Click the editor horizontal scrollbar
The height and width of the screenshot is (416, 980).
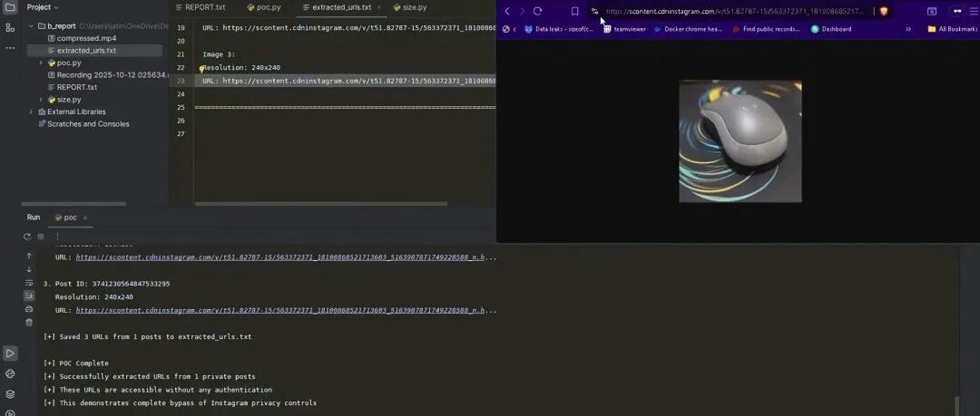(320, 204)
